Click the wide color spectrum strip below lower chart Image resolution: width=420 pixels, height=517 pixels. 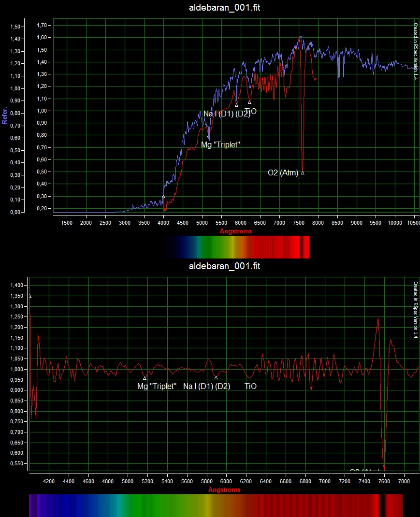(x=216, y=505)
